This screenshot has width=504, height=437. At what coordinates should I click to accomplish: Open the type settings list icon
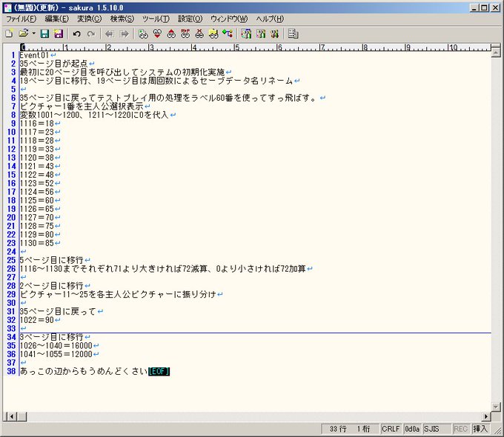(247, 33)
